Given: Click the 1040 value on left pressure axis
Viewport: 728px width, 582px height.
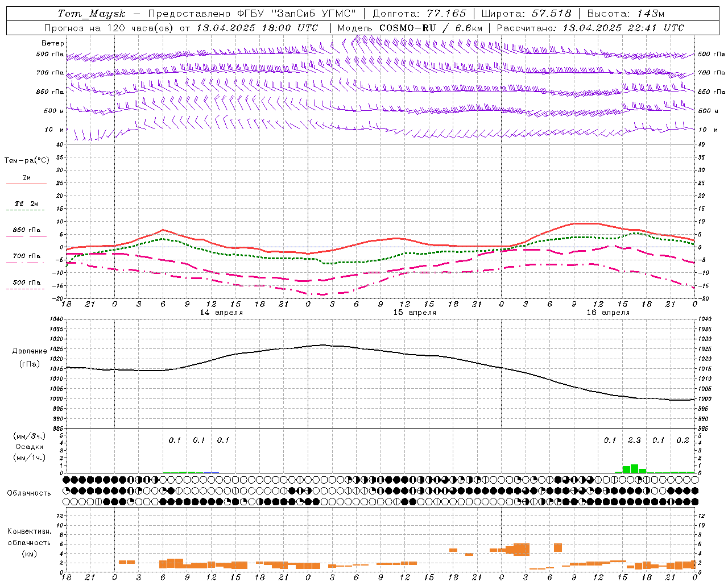Looking at the screenshot, I should [x=55, y=319].
